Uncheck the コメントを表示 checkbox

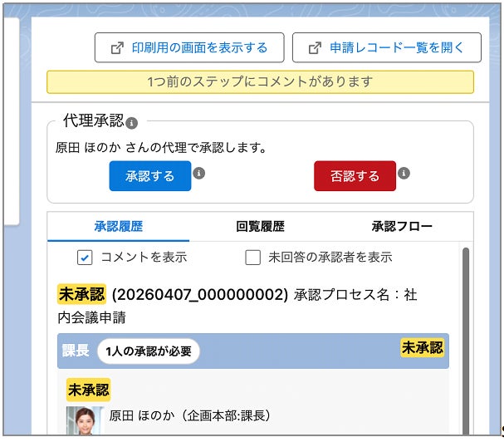pyautogui.click(x=85, y=258)
